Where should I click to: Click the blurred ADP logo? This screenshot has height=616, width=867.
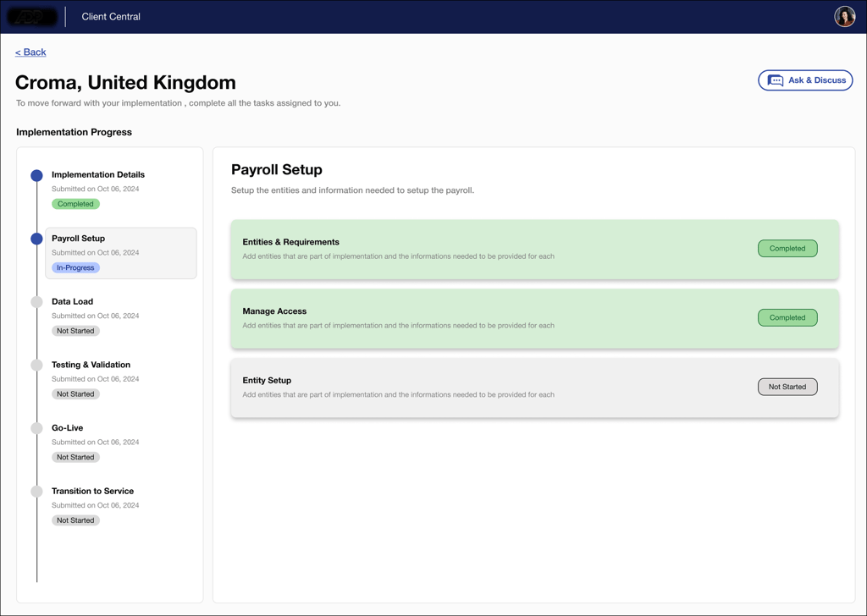coord(32,17)
